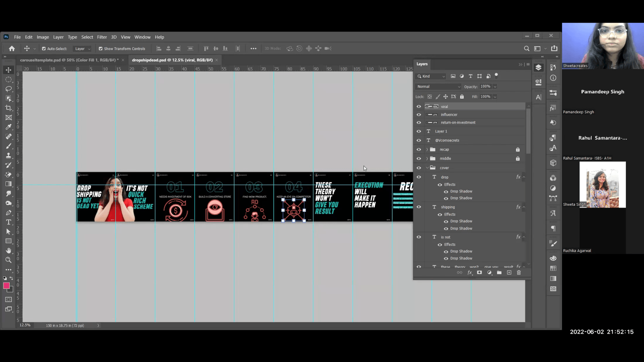This screenshot has width=644, height=362.
Task: Select the Move tool
Action: click(9, 70)
